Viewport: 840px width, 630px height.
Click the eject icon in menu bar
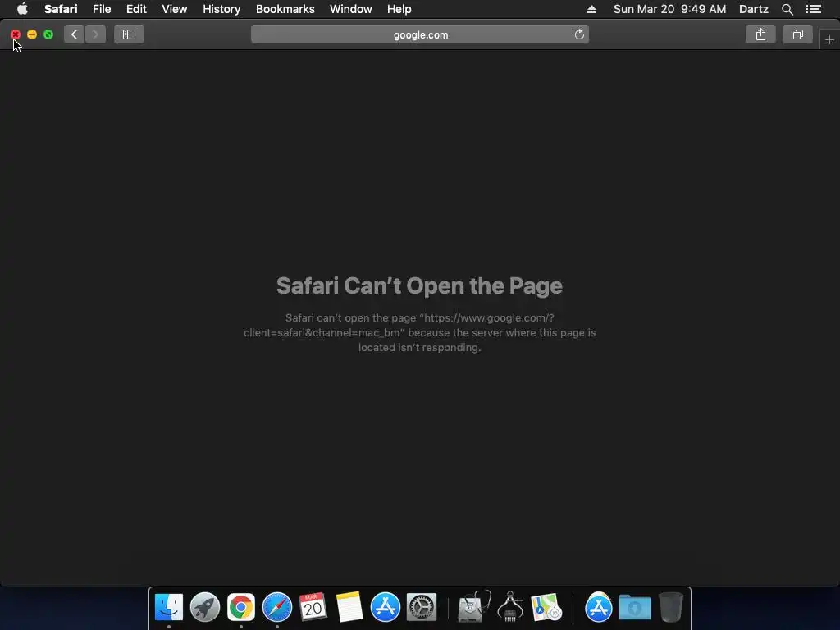(591, 9)
